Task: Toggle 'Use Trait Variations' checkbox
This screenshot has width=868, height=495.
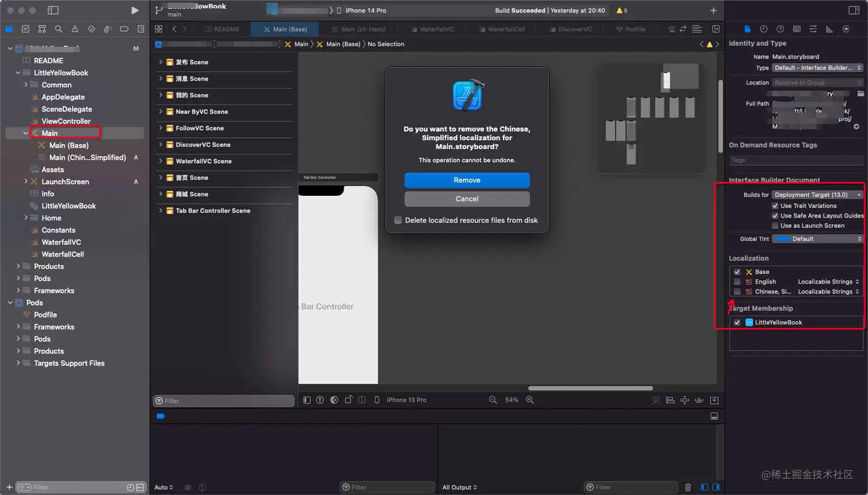Action: tap(775, 206)
